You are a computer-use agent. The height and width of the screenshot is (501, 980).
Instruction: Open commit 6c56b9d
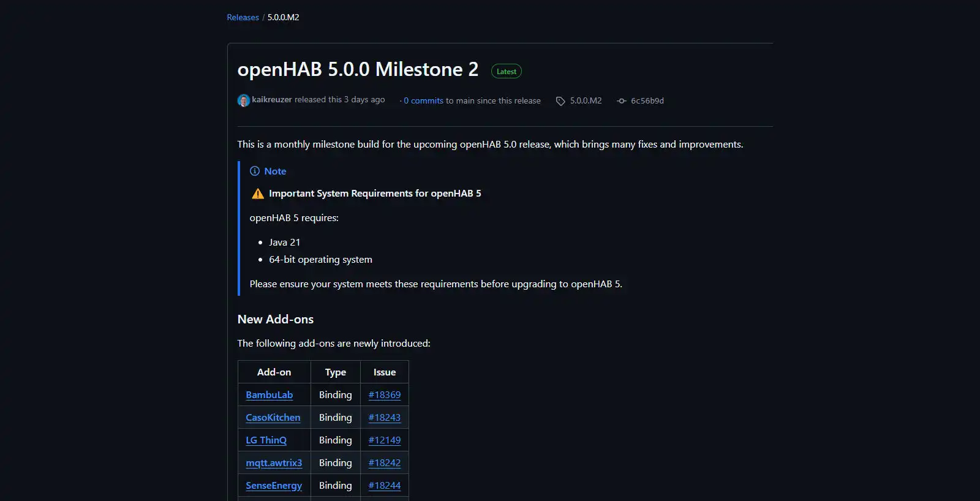(647, 100)
